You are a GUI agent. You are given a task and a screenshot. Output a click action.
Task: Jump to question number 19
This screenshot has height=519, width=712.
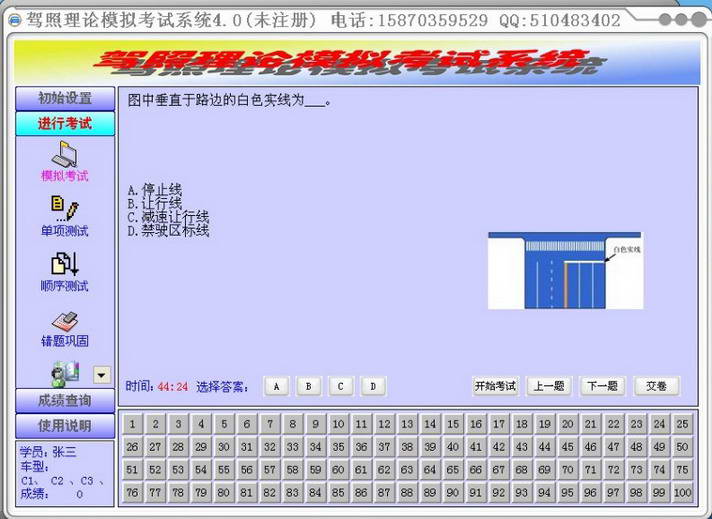pyautogui.click(x=544, y=424)
